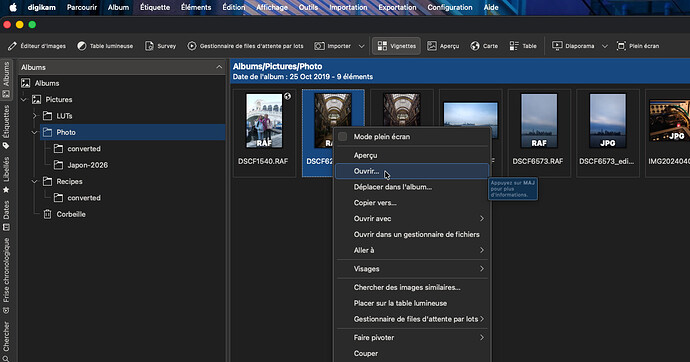Open the Étiquettes sidebar tab

[x=6, y=127]
